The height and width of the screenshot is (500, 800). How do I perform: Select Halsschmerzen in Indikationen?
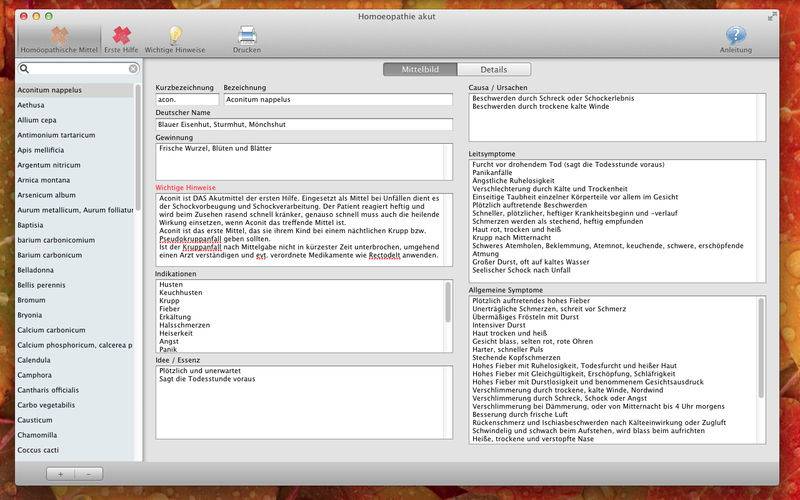tap(185, 326)
